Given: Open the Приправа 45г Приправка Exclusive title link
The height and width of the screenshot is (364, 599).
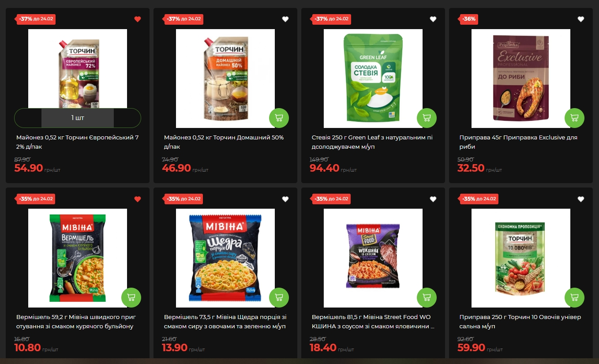Looking at the screenshot, I should pyautogui.click(x=518, y=142).
